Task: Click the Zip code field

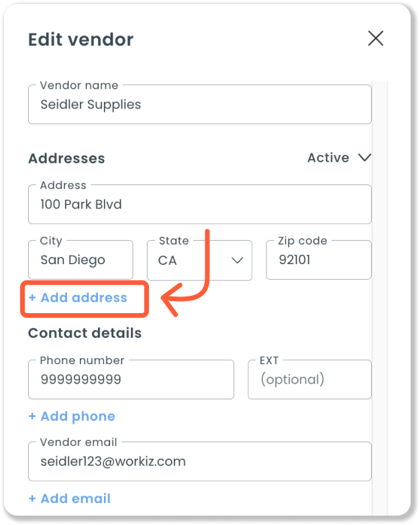Action: 319,259
